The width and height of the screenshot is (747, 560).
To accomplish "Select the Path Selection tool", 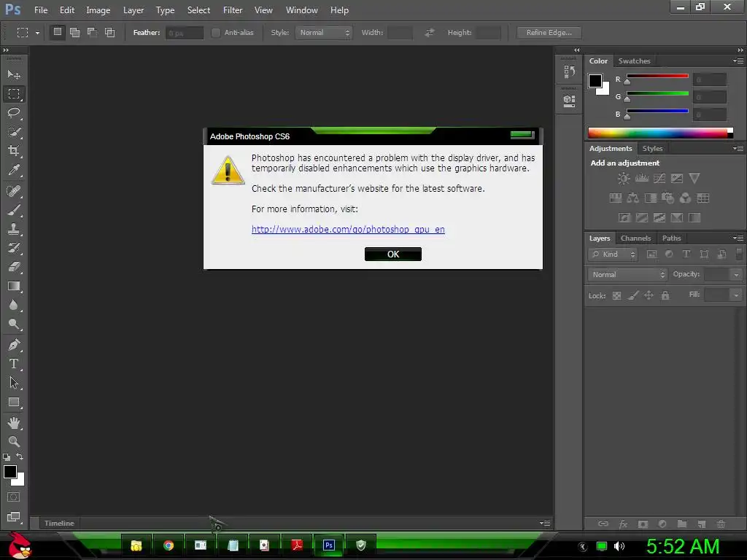I will 14,383.
